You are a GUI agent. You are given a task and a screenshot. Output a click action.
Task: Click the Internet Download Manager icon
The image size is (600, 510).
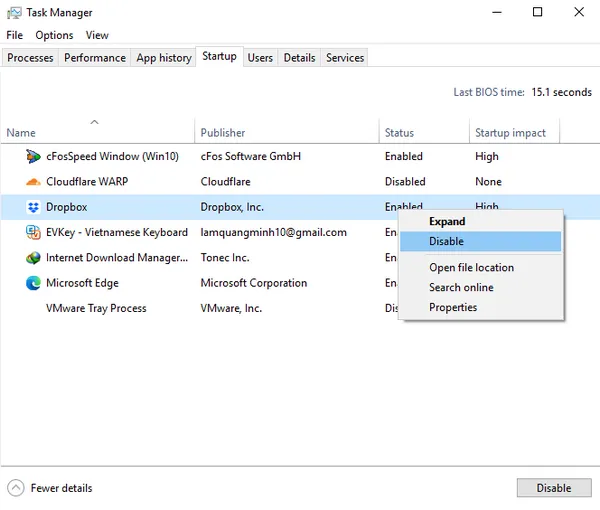pyautogui.click(x=33, y=257)
